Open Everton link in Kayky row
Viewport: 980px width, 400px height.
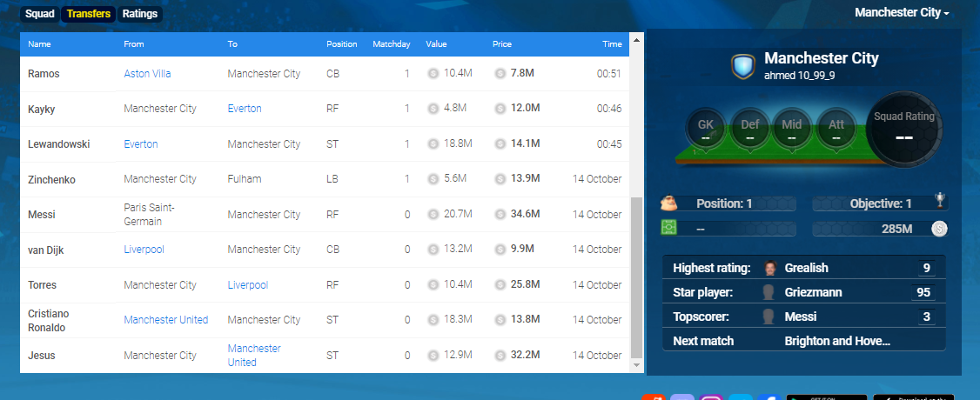coord(245,109)
